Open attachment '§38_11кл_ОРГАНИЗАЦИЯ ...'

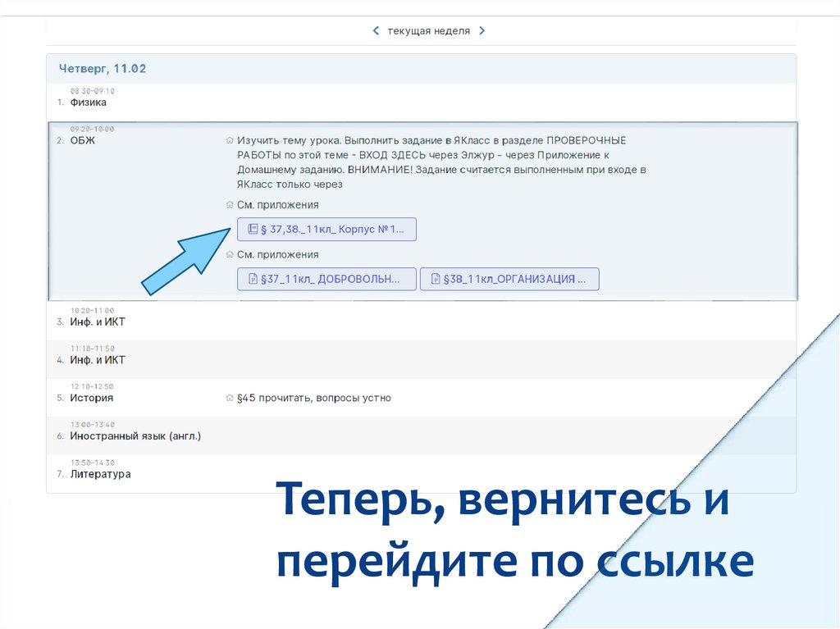coord(509,279)
